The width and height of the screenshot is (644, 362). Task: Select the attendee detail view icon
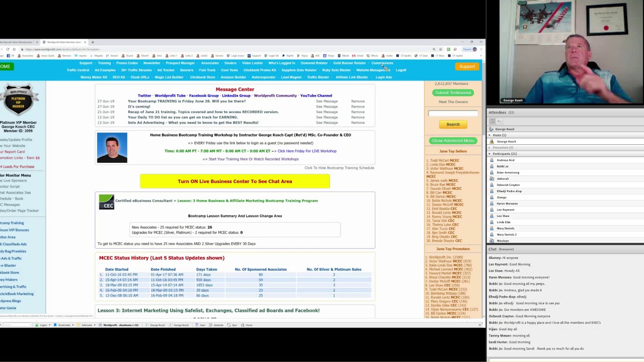click(x=500, y=121)
